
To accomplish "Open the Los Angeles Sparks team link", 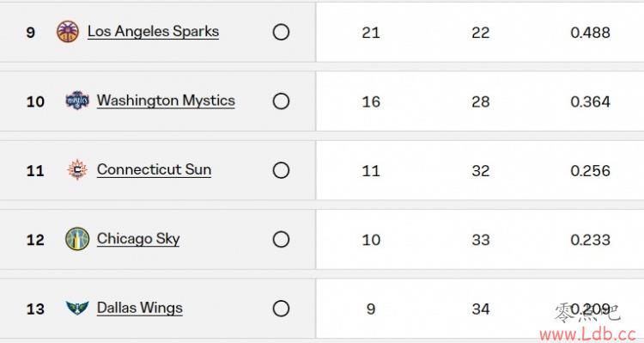I will pos(153,32).
